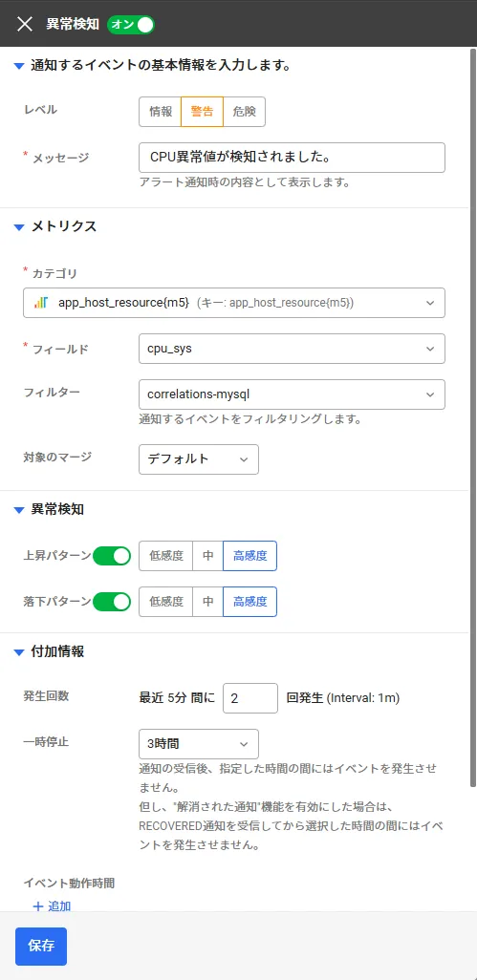Collapse the basic event info section
Image resolution: width=477 pixels, height=980 pixels.
coord(19,66)
